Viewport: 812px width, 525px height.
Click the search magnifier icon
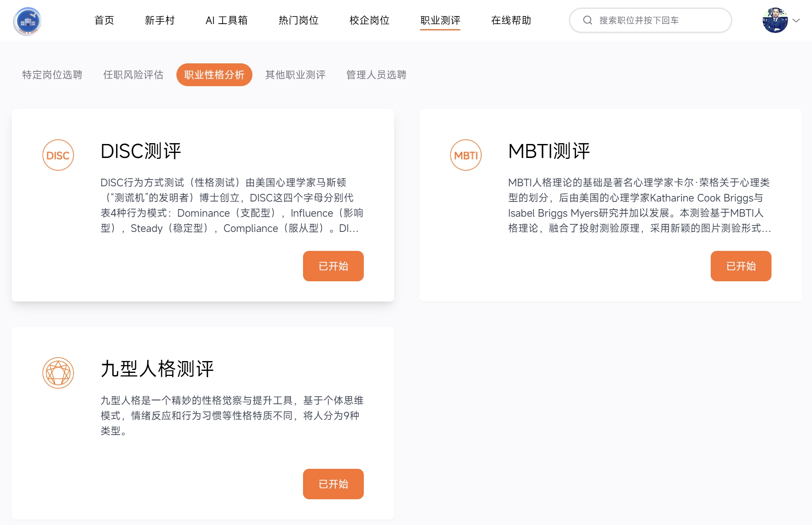pyautogui.click(x=587, y=20)
